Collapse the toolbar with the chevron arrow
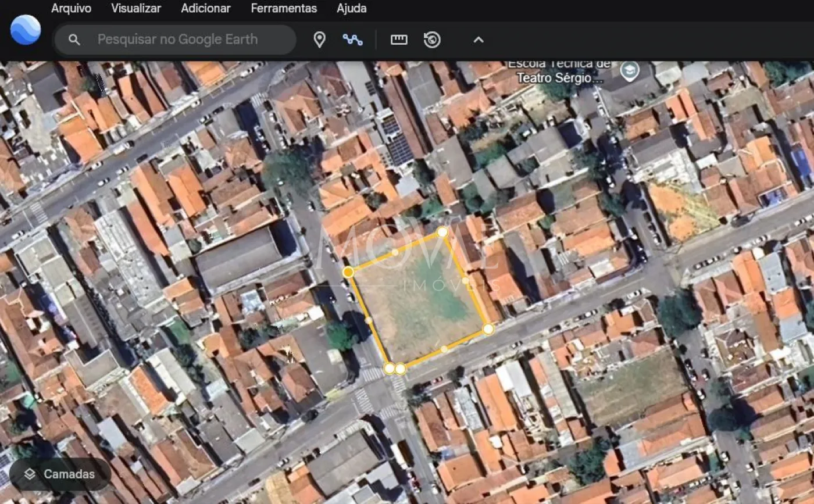This screenshot has height=504, width=814. point(479,40)
